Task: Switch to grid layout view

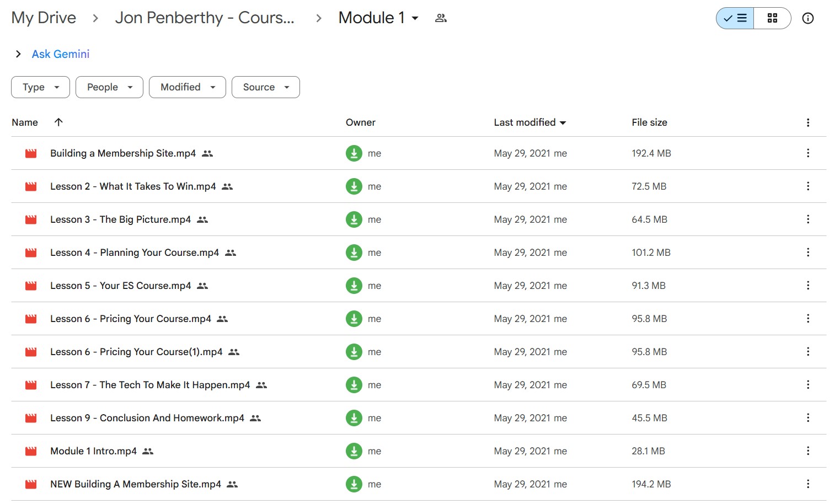Action: click(x=772, y=18)
